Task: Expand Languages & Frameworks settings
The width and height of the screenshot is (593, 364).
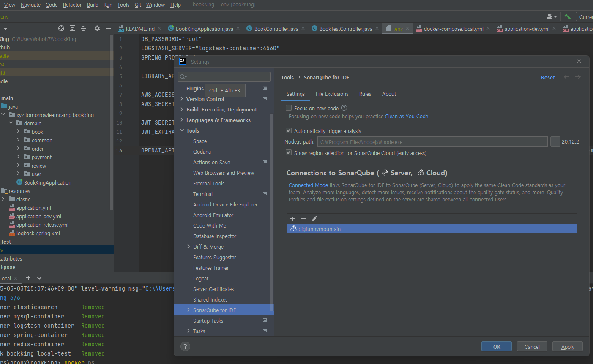Action: coord(182,120)
